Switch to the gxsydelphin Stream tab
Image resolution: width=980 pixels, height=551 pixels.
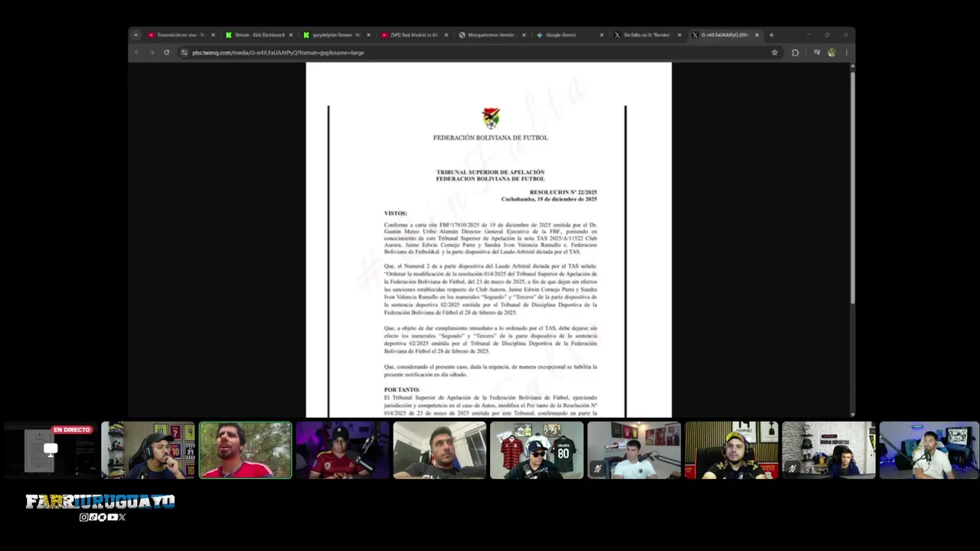(336, 34)
